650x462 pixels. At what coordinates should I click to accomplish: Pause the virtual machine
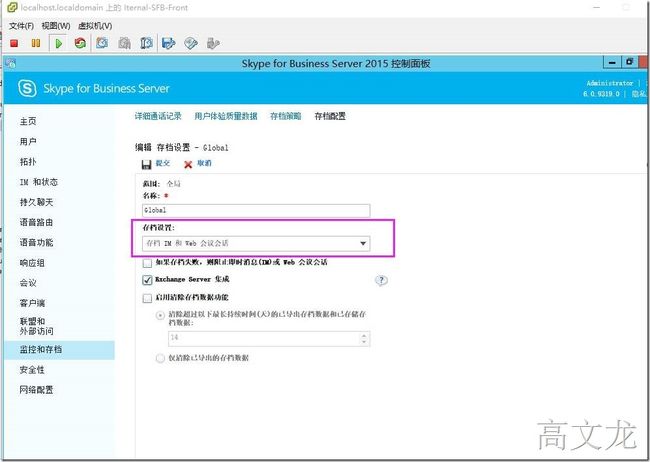coord(36,43)
